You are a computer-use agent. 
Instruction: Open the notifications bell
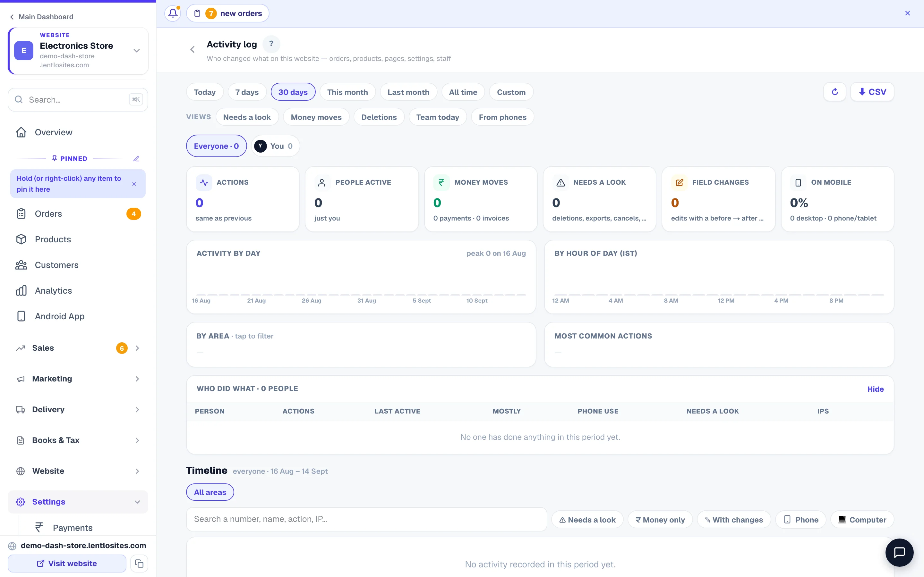(x=173, y=13)
